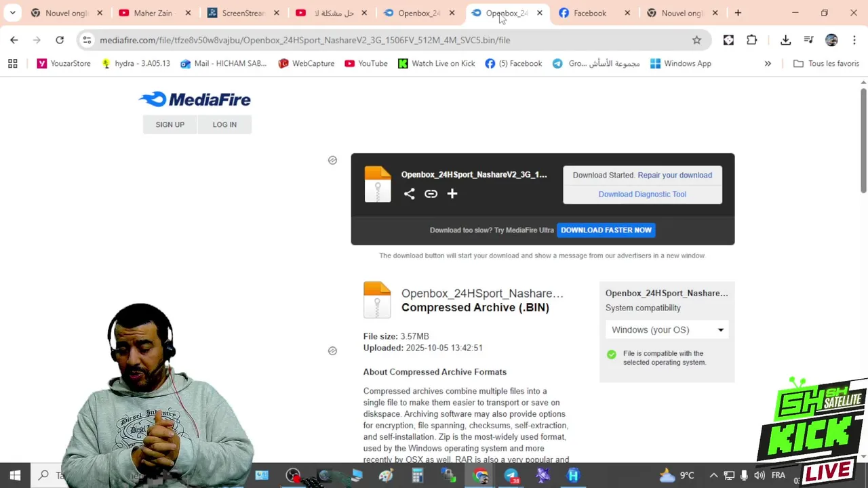Click the page vertical scrollbar

(863, 140)
